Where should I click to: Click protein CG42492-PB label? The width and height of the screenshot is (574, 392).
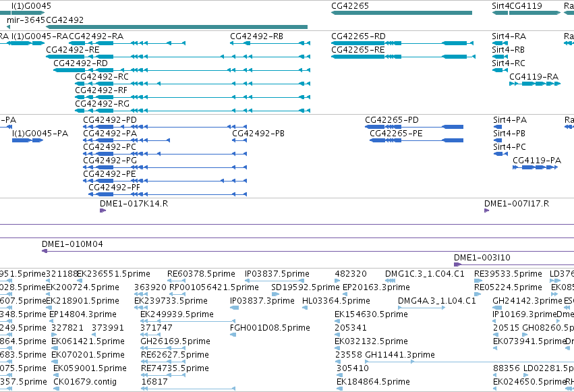[258, 134]
